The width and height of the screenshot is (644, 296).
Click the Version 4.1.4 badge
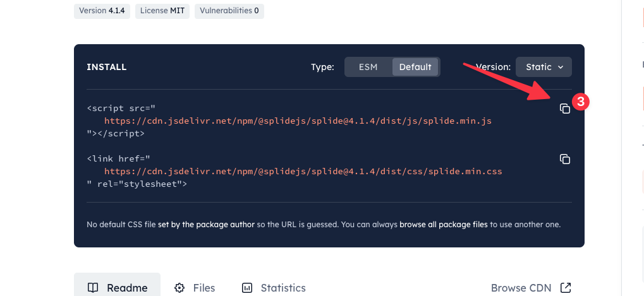coord(102,11)
